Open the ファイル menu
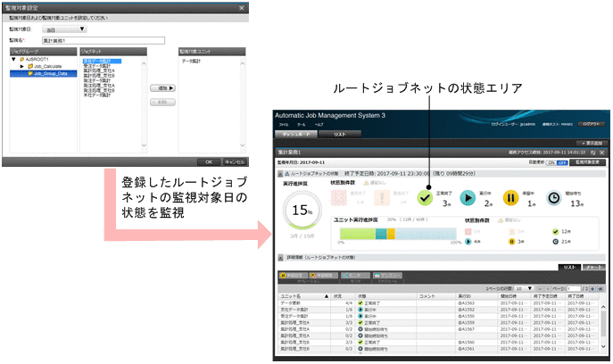 click(x=284, y=125)
